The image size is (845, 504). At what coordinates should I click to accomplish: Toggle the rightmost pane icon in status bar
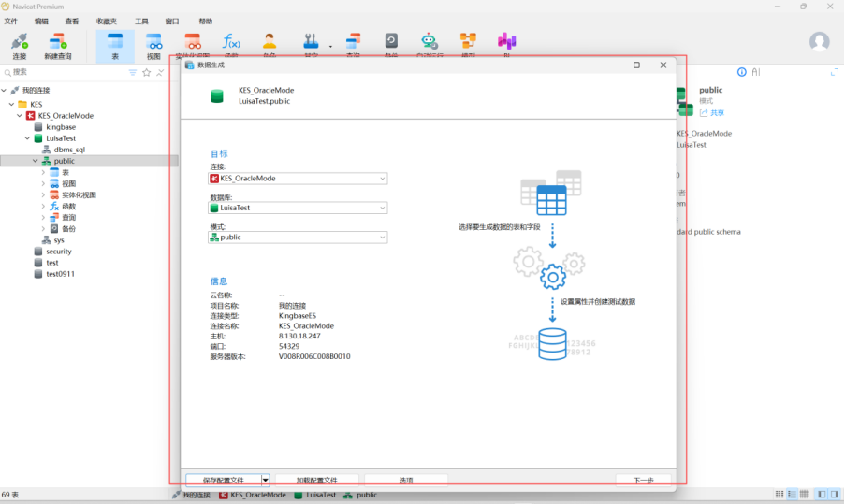coord(833,494)
